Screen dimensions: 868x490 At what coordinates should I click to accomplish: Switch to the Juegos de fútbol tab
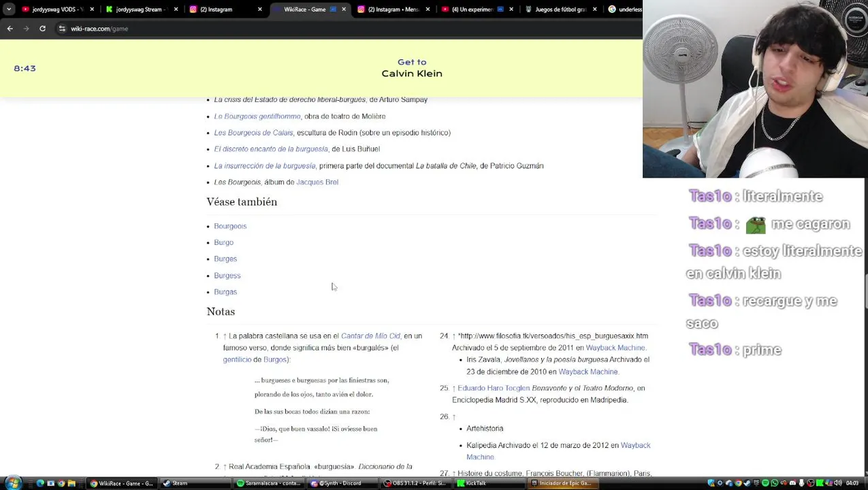560,10
